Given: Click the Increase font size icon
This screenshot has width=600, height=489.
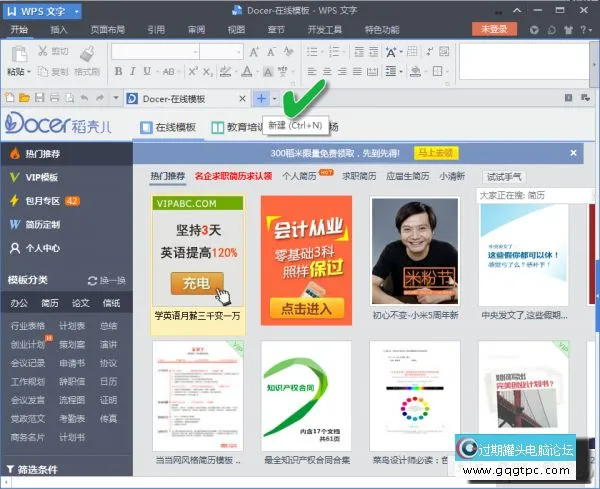Looking at the screenshot, I should 254,52.
